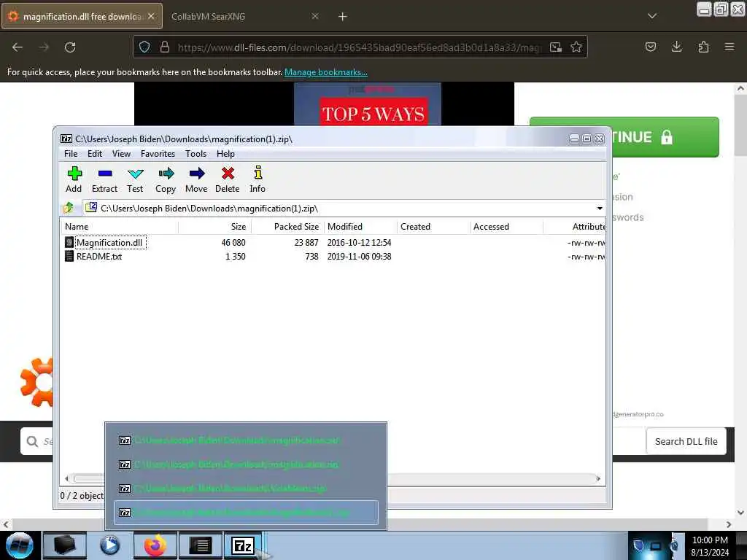Image resolution: width=747 pixels, height=560 pixels.
Task: Click the page horizontal scrollbar right arrow
Action: [729, 524]
